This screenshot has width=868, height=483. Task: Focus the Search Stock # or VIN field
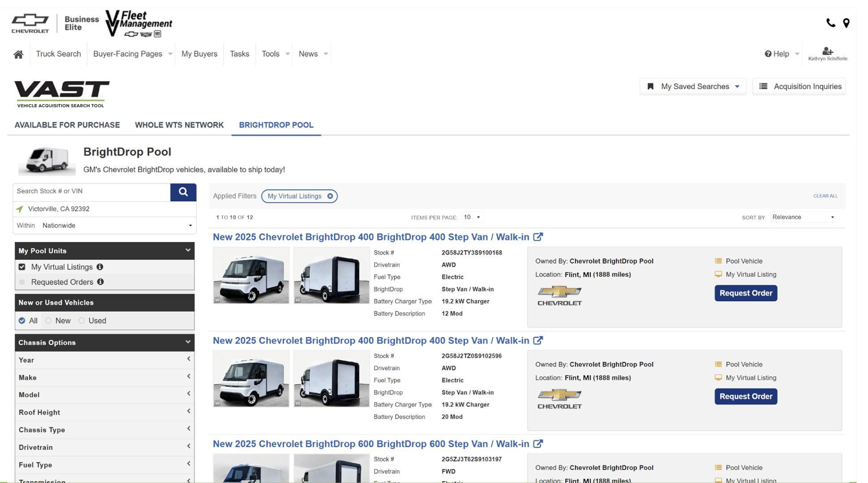[92, 191]
